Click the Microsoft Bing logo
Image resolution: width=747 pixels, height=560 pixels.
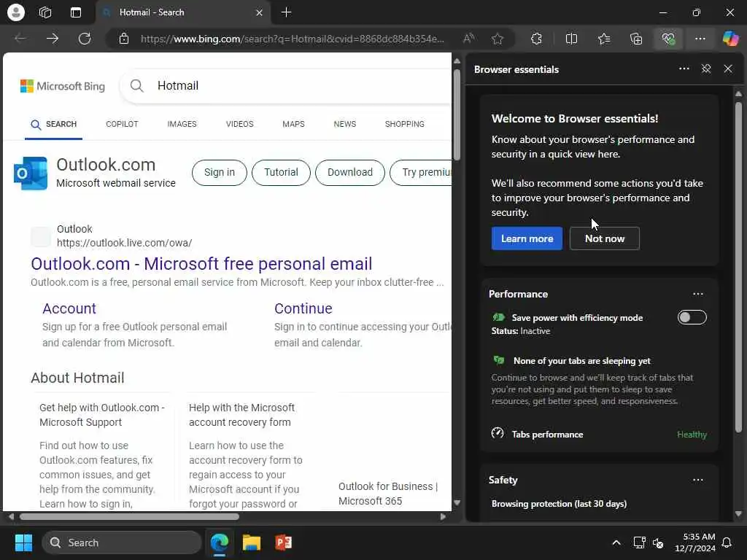[x=63, y=86]
